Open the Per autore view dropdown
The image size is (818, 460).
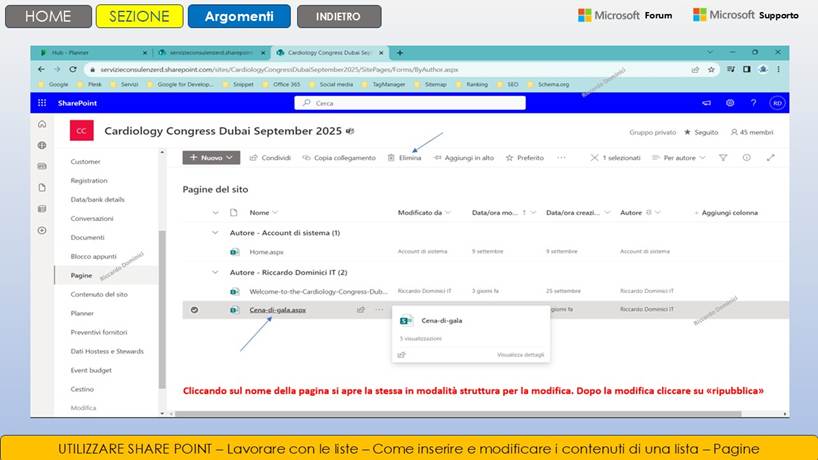679,158
